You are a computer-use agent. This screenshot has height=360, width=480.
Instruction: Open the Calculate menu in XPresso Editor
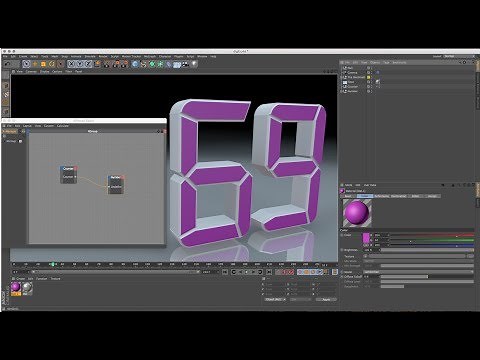[63, 126]
